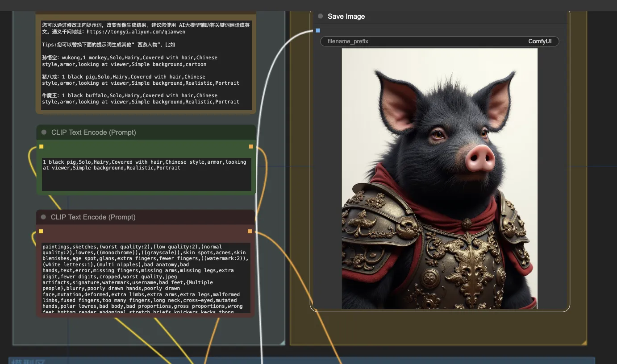The image size is (617, 364).
Task: Click the gray-blue group resize corner handle
Action: 282,343
